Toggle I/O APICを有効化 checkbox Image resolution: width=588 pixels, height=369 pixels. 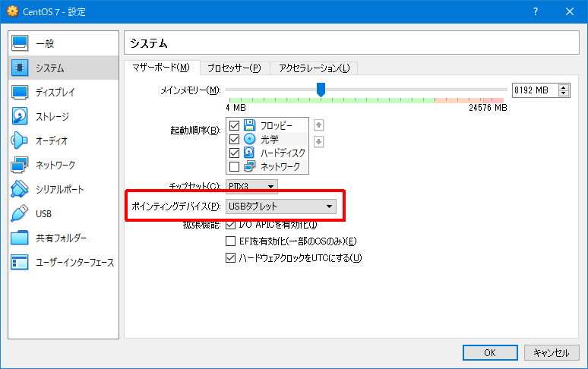coord(231,225)
